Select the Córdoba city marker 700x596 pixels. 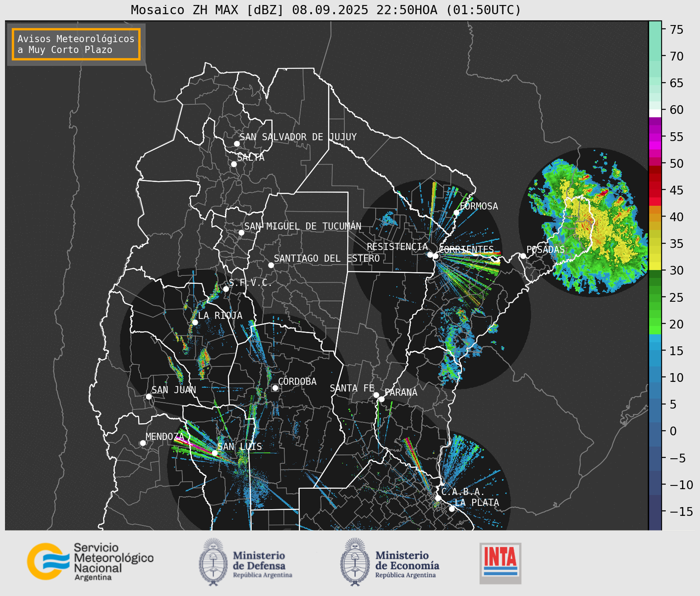click(x=275, y=388)
